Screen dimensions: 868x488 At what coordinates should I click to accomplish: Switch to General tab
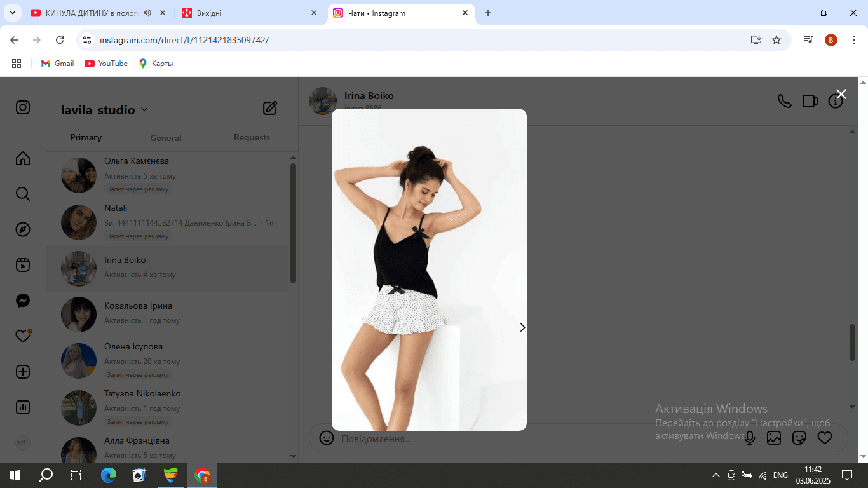click(166, 138)
